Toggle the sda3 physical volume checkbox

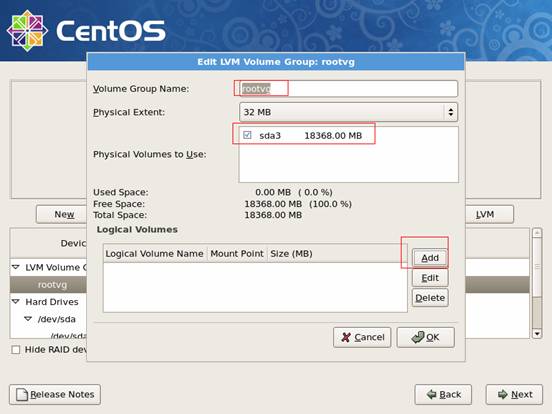pyautogui.click(x=247, y=135)
